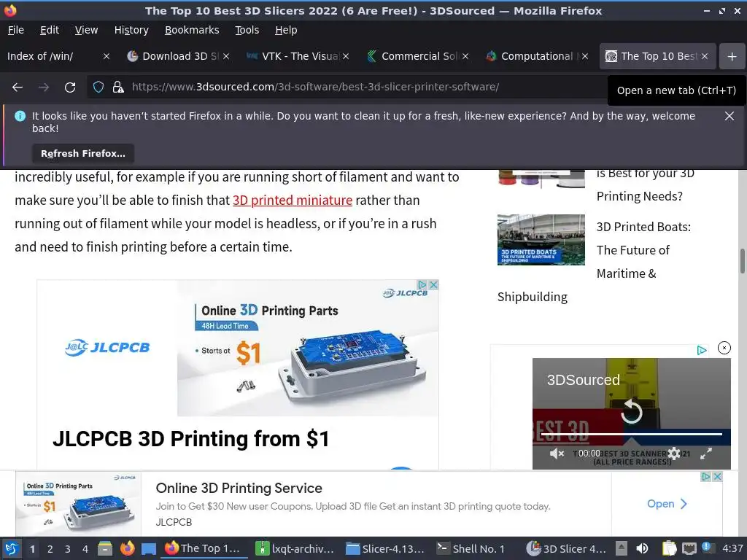Viewport: 747px width, 560px height.
Task: Open video settings gear
Action: pyautogui.click(x=674, y=454)
